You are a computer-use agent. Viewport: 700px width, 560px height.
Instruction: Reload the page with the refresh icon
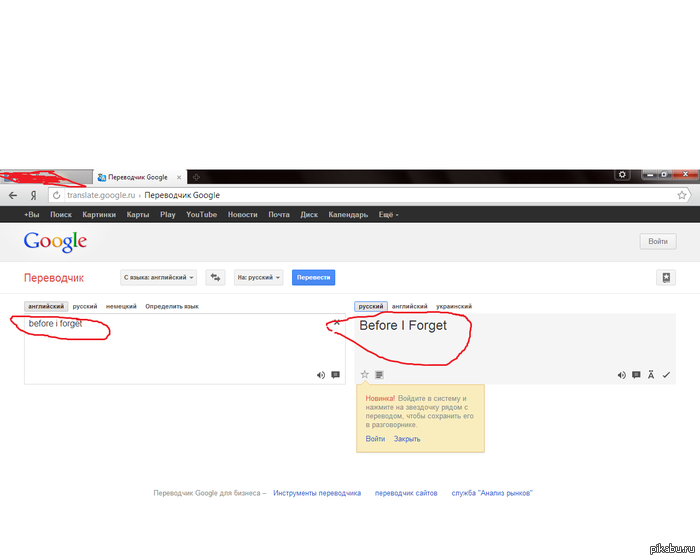56,195
